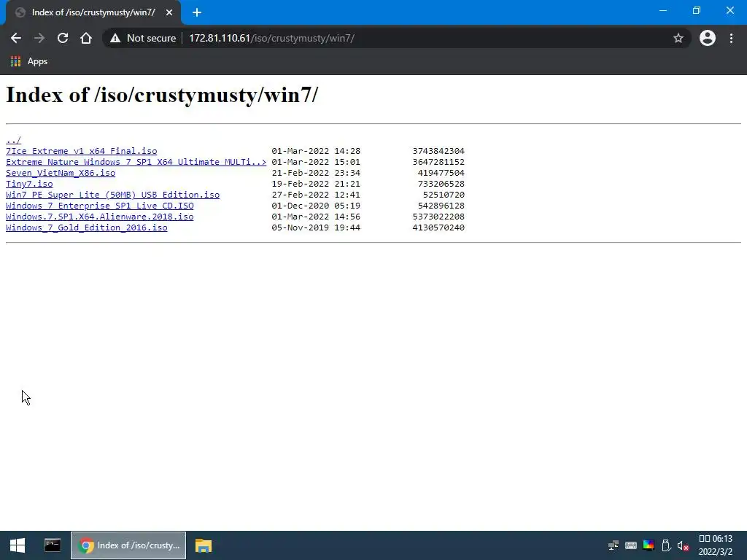Viewport: 747px width, 560px height.
Task: Follow the ../ parent directory link
Action: pyautogui.click(x=13, y=140)
